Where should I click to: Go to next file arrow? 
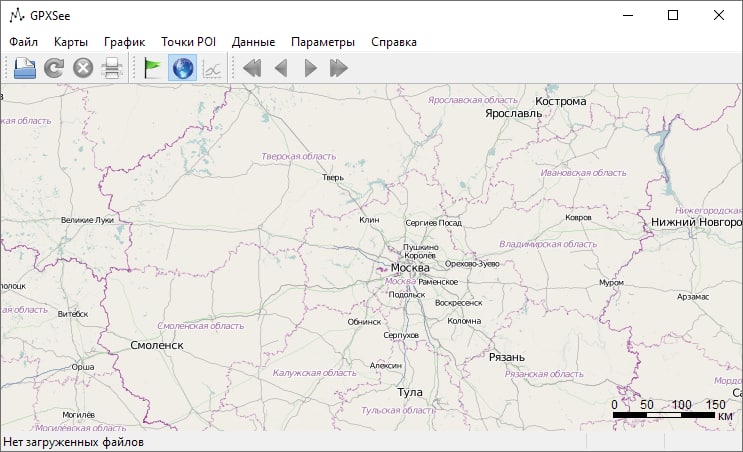pos(310,68)
